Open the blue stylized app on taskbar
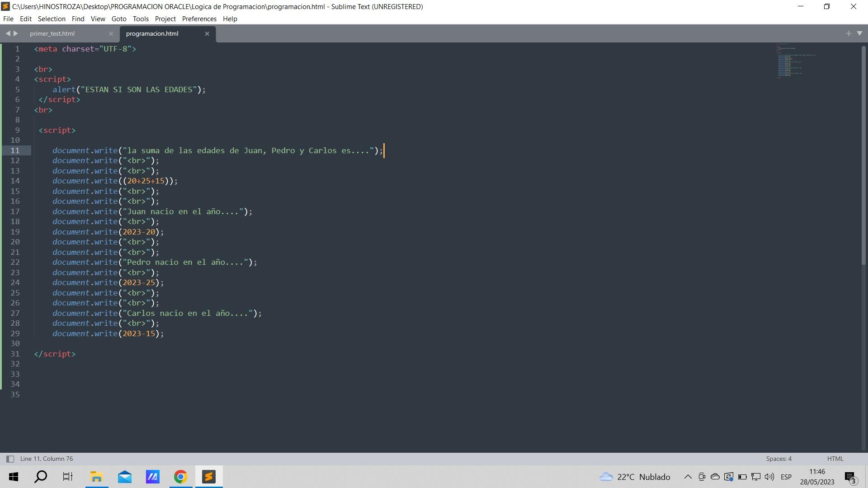868x488 pixels. pyautogui.click(x=152, y=477)
